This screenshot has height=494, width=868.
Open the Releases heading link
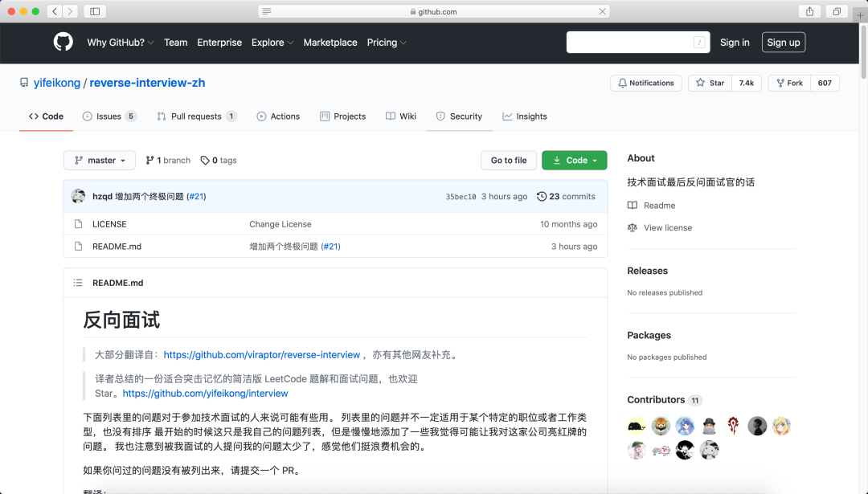(x=647, y=271)
